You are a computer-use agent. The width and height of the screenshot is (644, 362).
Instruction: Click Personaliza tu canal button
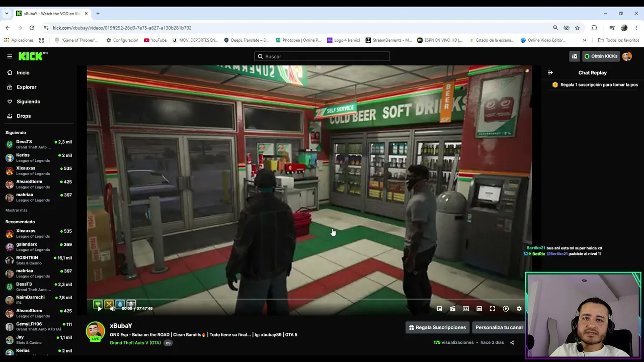[x=499, y=327]
